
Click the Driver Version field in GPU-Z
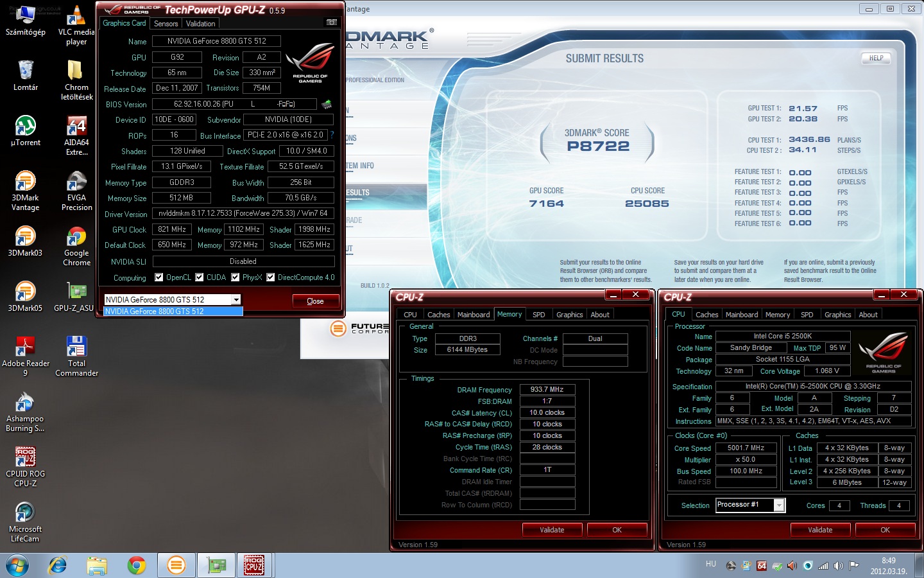pyautogui.click(x=243, y=213)
